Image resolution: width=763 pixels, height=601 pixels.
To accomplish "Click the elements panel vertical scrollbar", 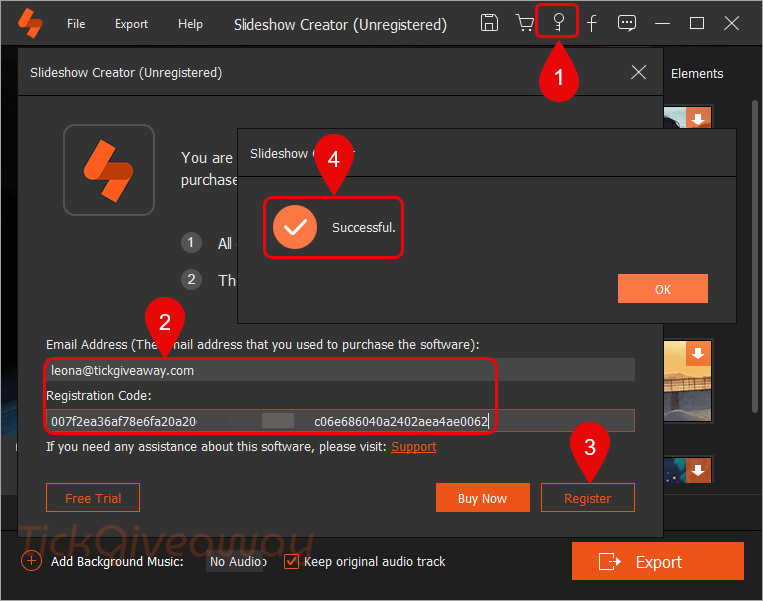I will coord(754,255).
